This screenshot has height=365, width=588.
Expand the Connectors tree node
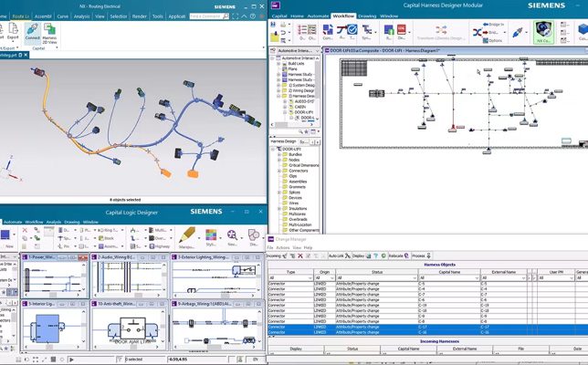point(279,171)
